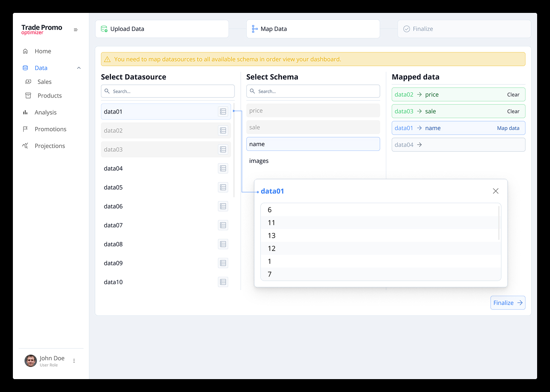Close the data01 preview popup
This screenshot has height=392, width=550.
[495, 190]
